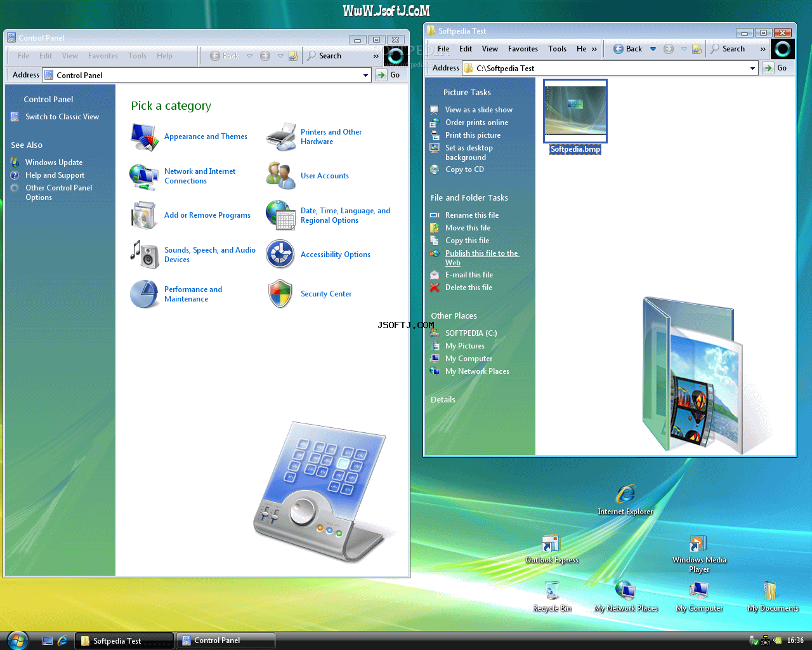This screenshot has height=650, width=812.
Task: Click Back button in Softpedia Test
Action: [628, 49]
